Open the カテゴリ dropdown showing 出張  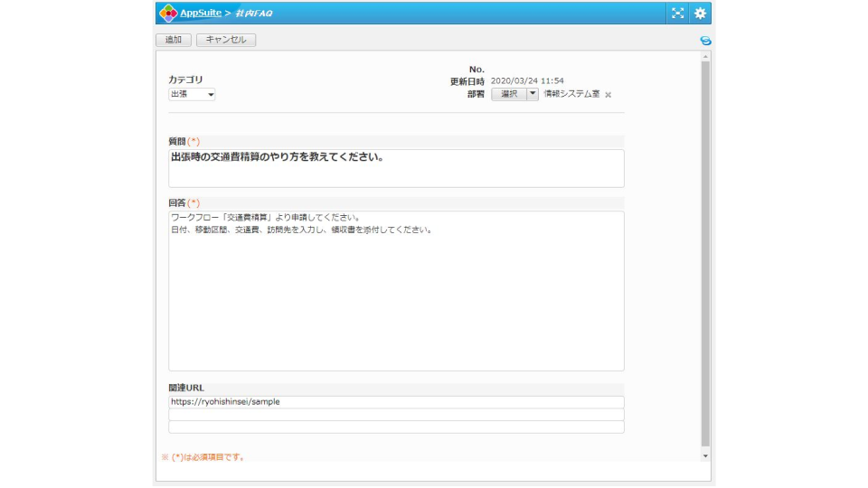click(x=192, y=94)
